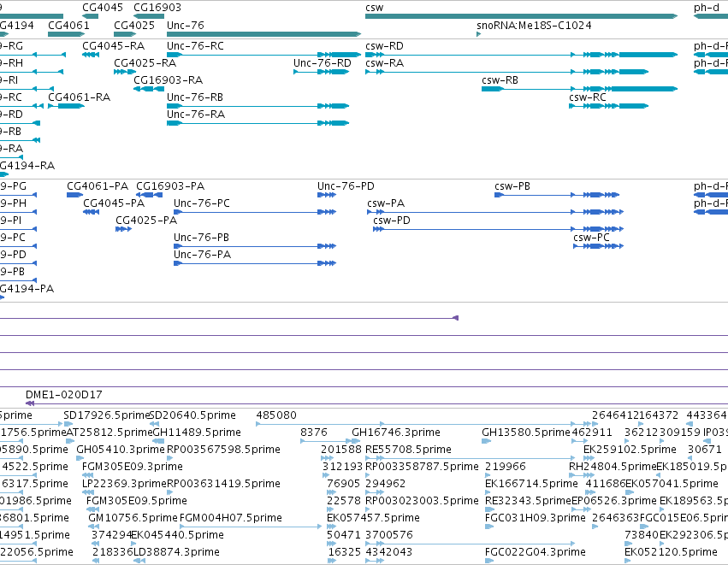Select the CG4025 gene label
The width and height of the screenshot is (728, 565).
[x=134, y=25]
